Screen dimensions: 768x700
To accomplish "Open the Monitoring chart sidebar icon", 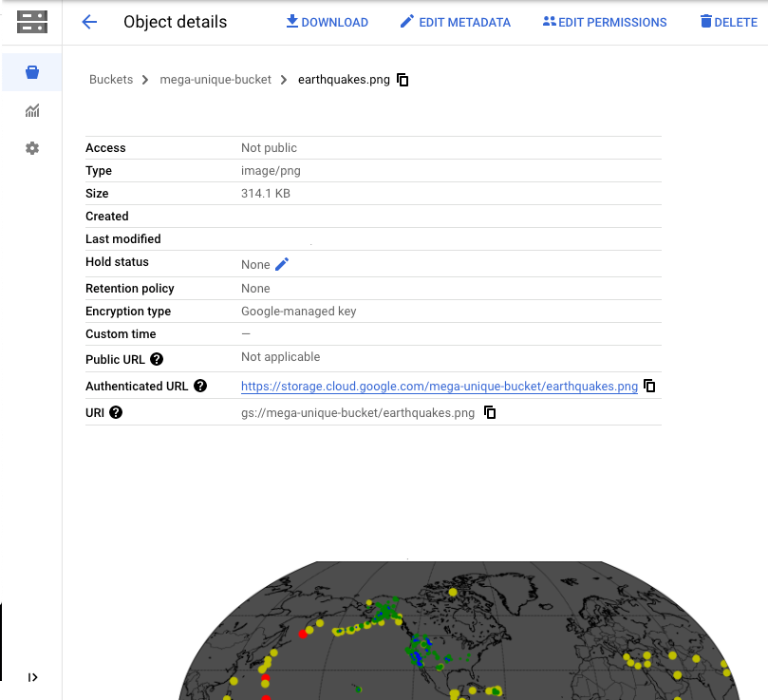I will coord(32,111).
